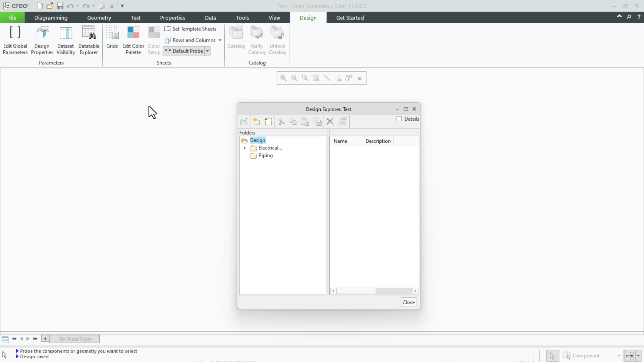
Task: Click the horizontal scrollbar right arrow
Action: 415,291
